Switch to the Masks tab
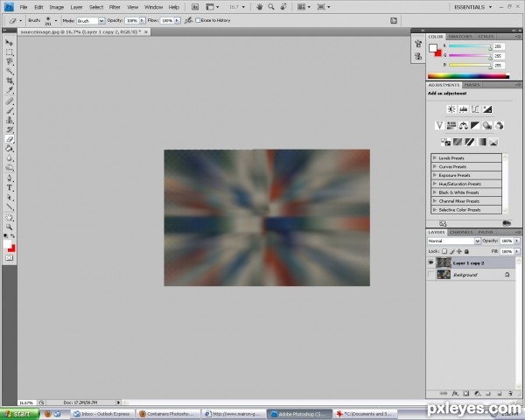525x420 pixels. click(x=472, y=85)
